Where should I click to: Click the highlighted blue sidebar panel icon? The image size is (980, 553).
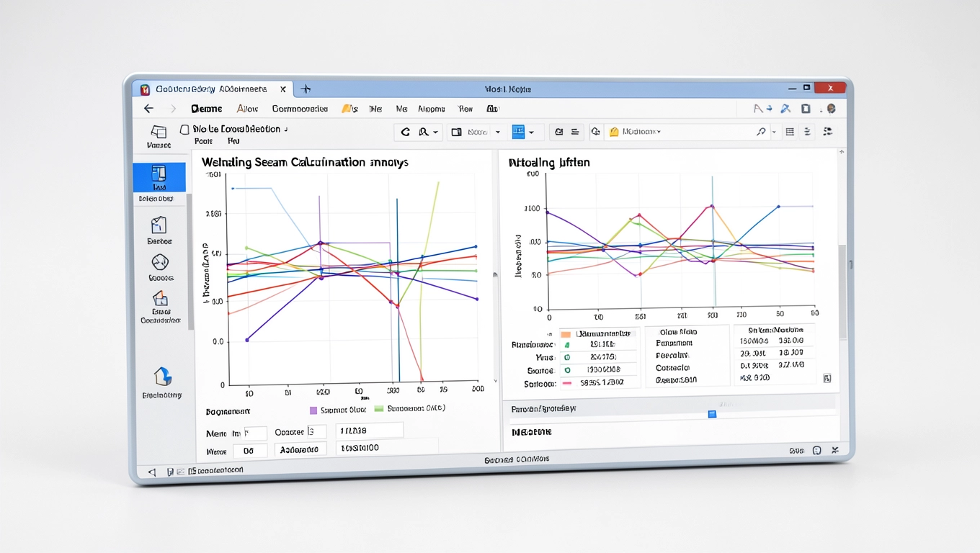tap(159, 174)
